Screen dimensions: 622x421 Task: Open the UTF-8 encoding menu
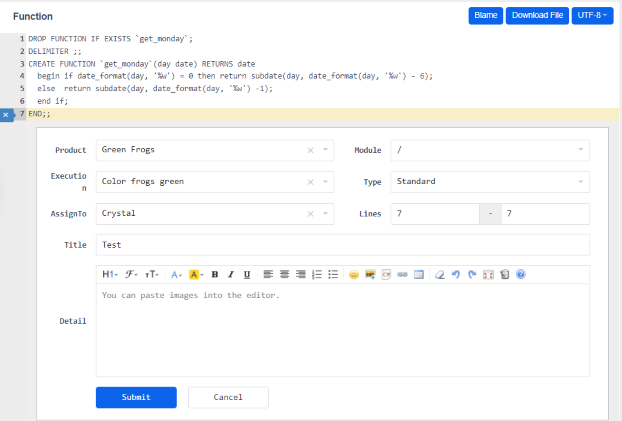pyautogui.click(x=593, y=16)
